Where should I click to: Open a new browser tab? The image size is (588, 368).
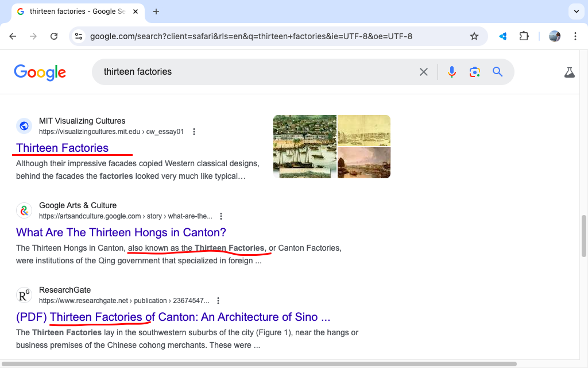pyautogui.click(x=156, y=11)
